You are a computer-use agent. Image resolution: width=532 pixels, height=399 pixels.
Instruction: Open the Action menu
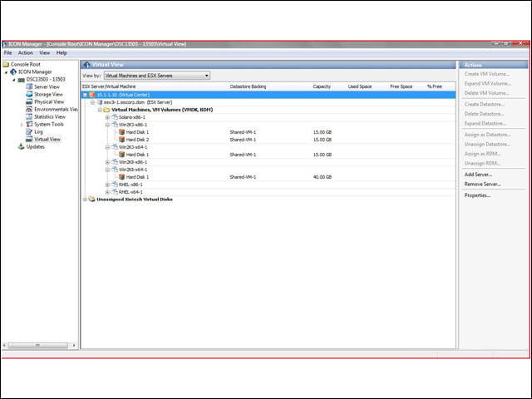[26, 53]
